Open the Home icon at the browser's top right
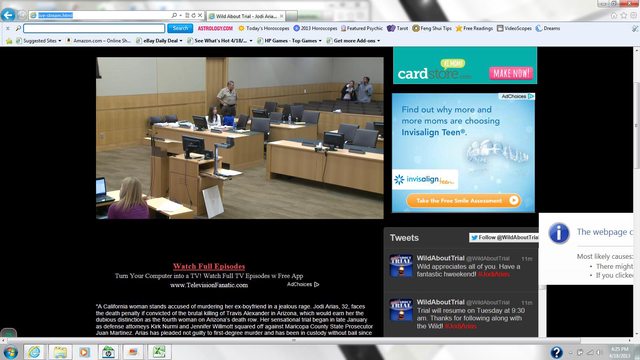The height and width of the screenshot is (360, 640). pos(613,16)
